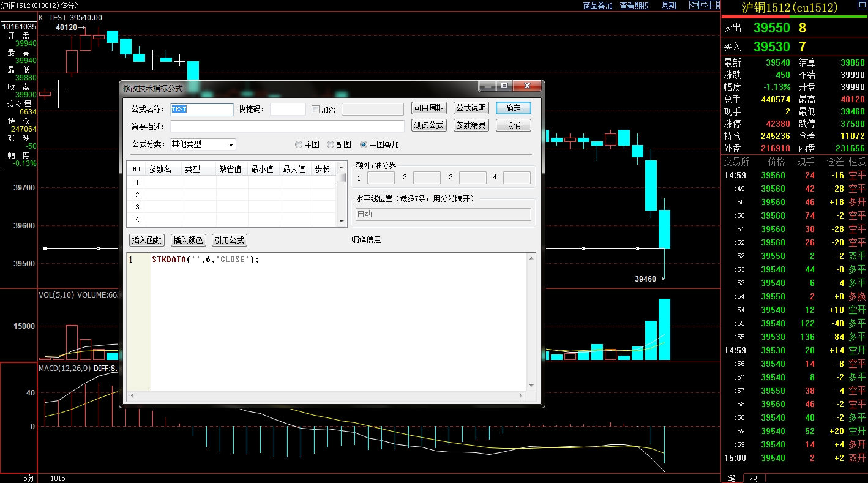Image resolution: width=868 pixels, height=483 pixels.
Task: Open the 公式分类 dropdown
Action: [231, 145]
